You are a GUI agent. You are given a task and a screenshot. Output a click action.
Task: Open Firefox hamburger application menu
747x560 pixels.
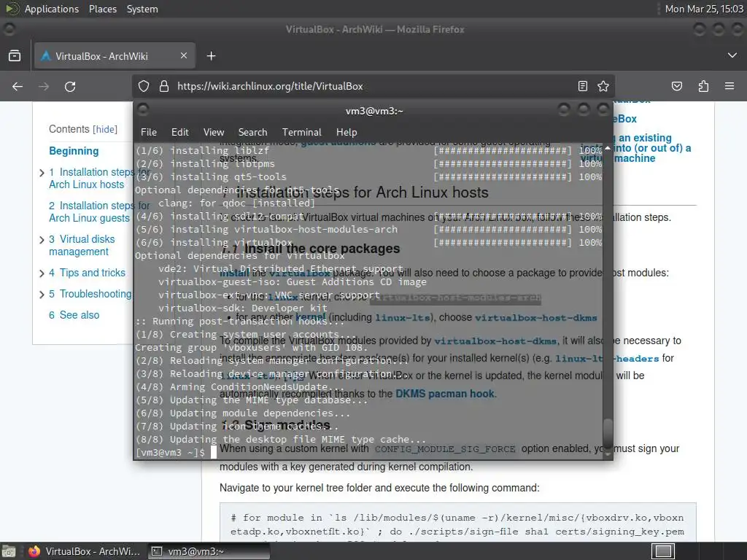point(729,86)
